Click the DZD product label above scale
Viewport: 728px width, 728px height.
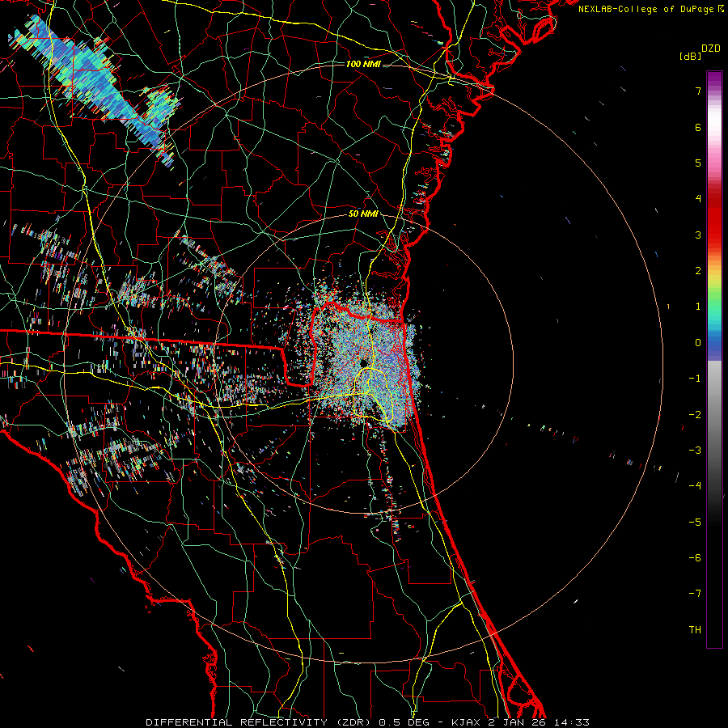pos(711,49)
